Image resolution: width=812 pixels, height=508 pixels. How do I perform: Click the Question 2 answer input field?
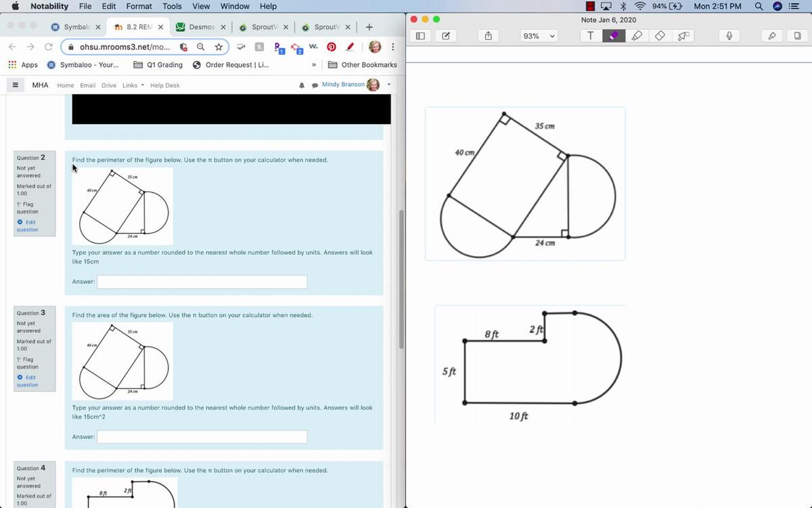(202, 282)
